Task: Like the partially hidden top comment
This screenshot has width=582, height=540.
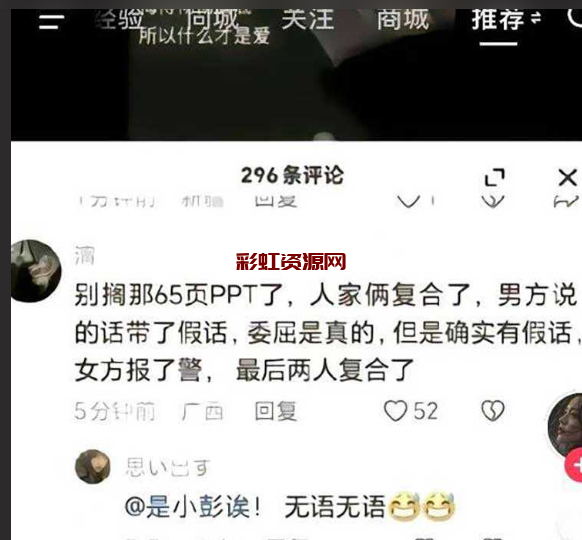Action: pyautogui.click(x=408, y=202)
